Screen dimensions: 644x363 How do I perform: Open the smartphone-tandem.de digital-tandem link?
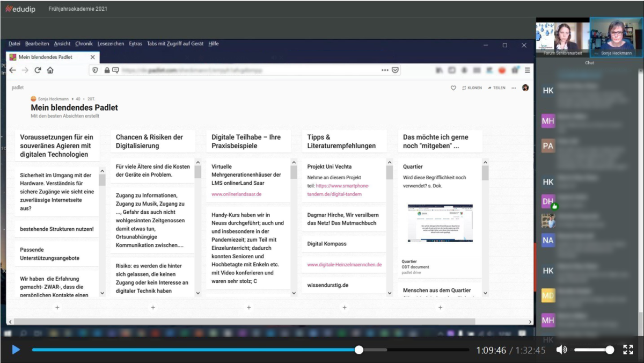point(339,190)
